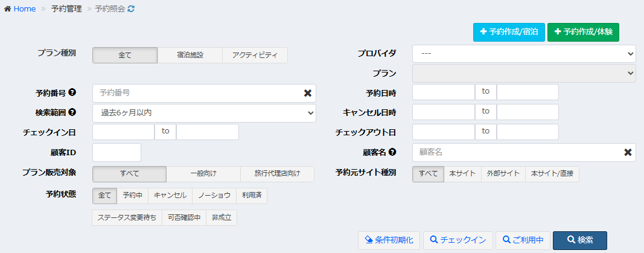Open the プロバイダ dropdown

[x=524, y=54]
